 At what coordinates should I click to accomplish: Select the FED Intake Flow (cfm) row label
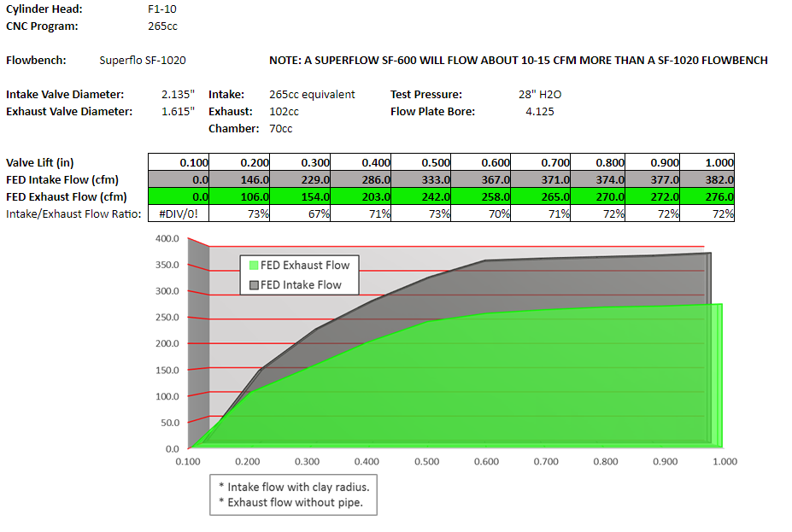62,180
